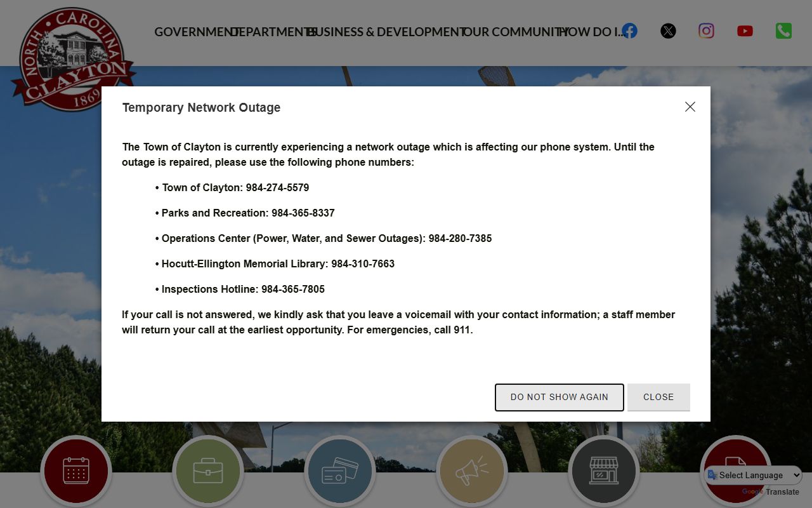Screen dimensions: 812x508
Task: Click the Hocutt-Ellington Memorial Library: 984-310-7663 line
Action: pyautogui.click(x=275, y=264)
